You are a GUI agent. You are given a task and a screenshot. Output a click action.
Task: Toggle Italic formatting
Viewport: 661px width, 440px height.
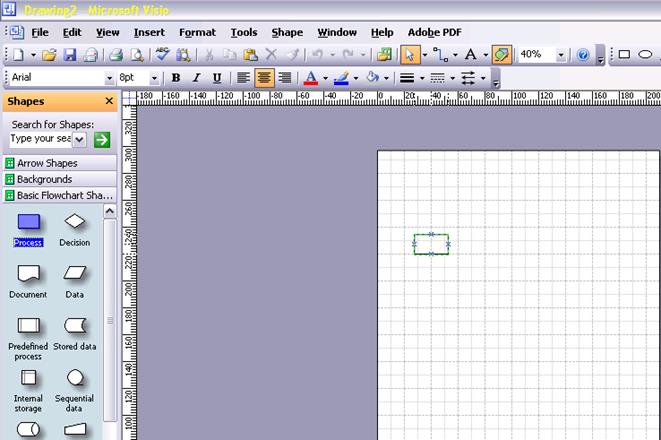(196, 78)
